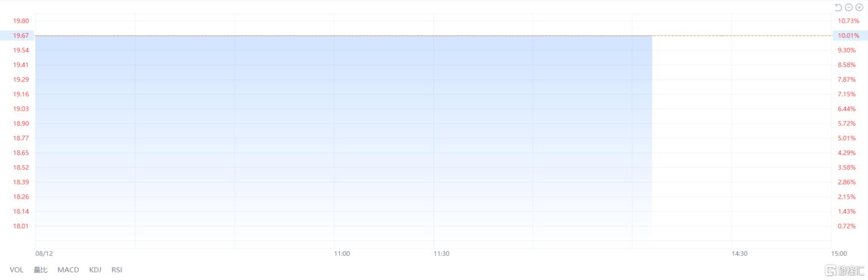Click the 10.73% percent axis label

pos(849,21)
